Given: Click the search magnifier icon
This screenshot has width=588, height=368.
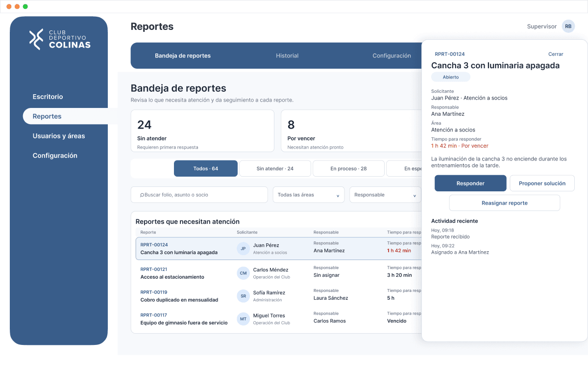Looking at the screenshot, I should click(x=142, y=195).
